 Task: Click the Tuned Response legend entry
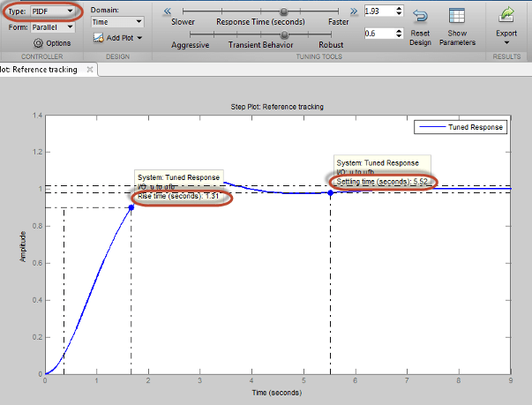point(461,127)
